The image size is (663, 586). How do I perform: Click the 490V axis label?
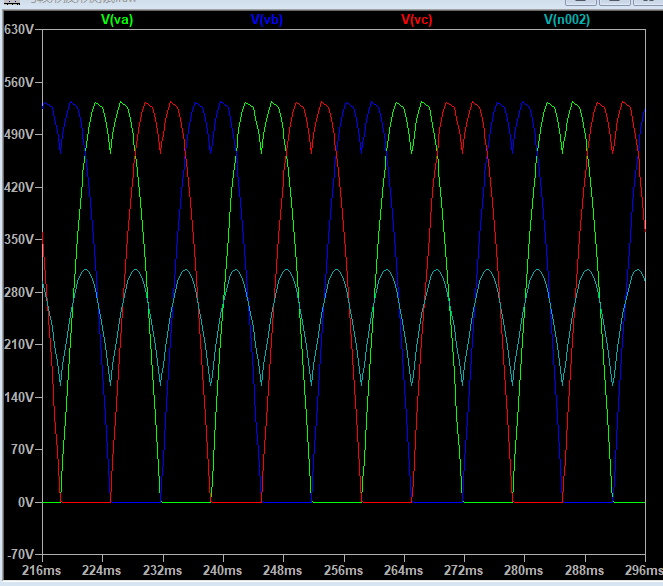pyautogui.click(x=19, y=134)
